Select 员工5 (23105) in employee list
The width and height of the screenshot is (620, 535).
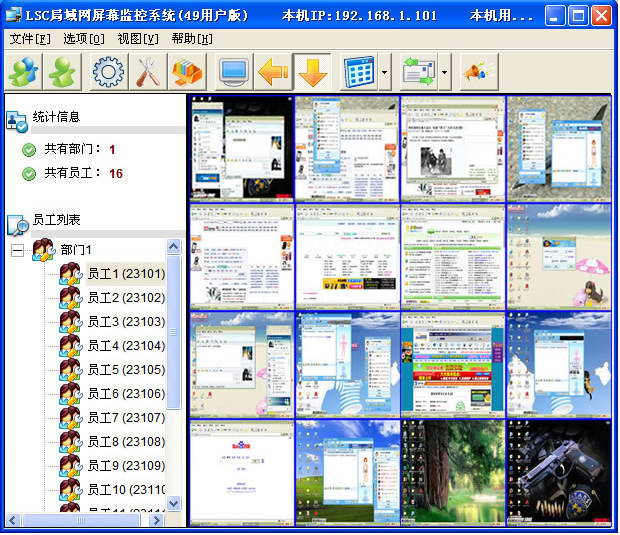coord(126,369)
